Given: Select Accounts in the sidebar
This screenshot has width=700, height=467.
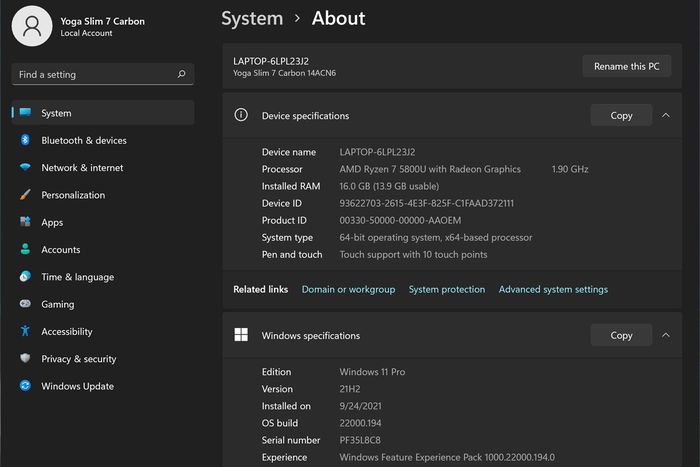Looking at the screenshot, I should [103, 249].
